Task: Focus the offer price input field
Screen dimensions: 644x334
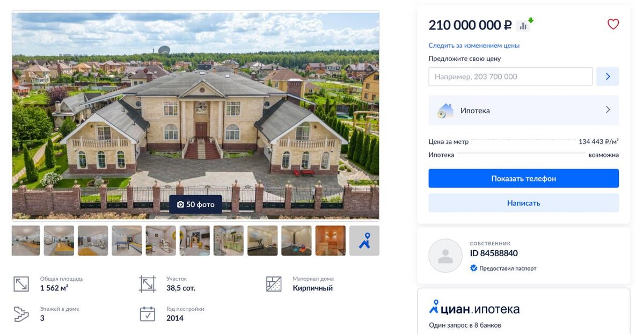Action: click(510, 76)
